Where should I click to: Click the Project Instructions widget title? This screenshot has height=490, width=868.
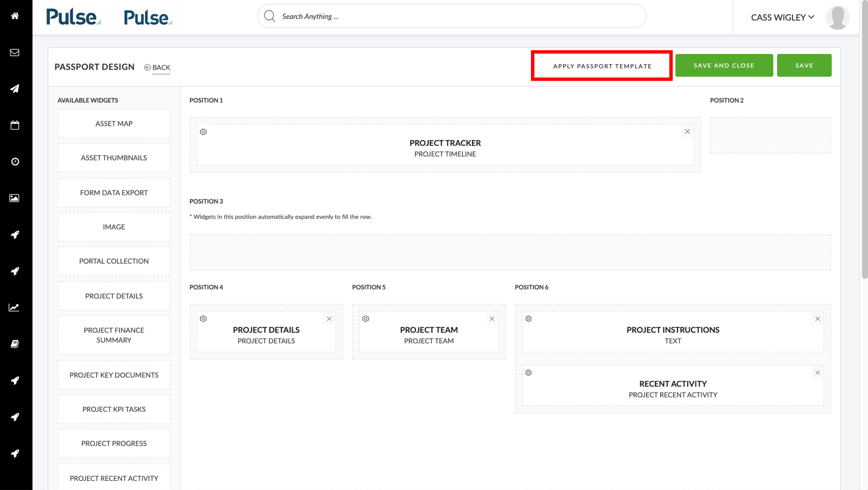click(x=673, y=330)
